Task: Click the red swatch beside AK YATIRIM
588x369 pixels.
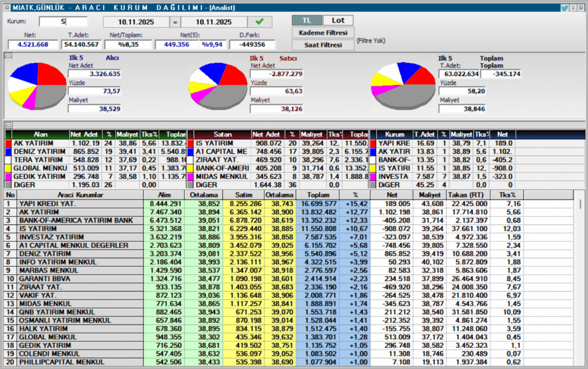Action: [x=7, y=143]
